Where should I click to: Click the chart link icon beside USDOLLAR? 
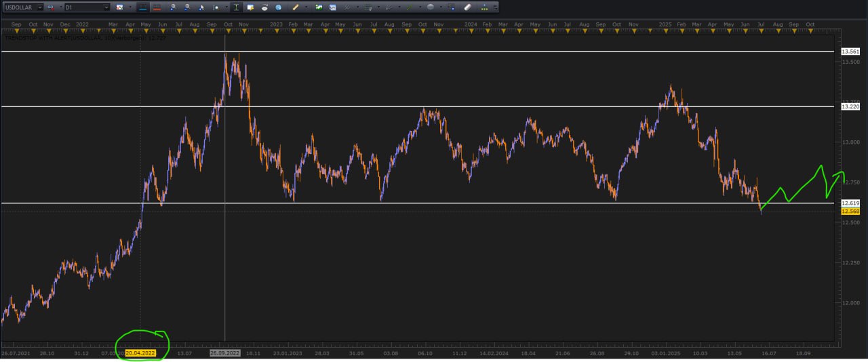(51, 7)
